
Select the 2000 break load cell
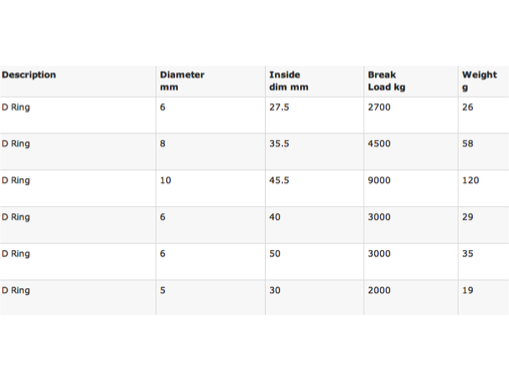pos(379,290)
